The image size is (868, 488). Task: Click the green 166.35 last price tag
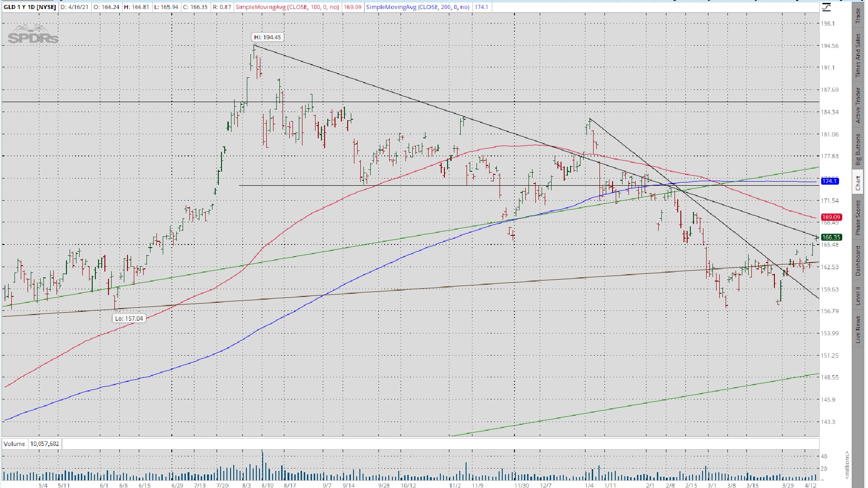coord(831,237)
